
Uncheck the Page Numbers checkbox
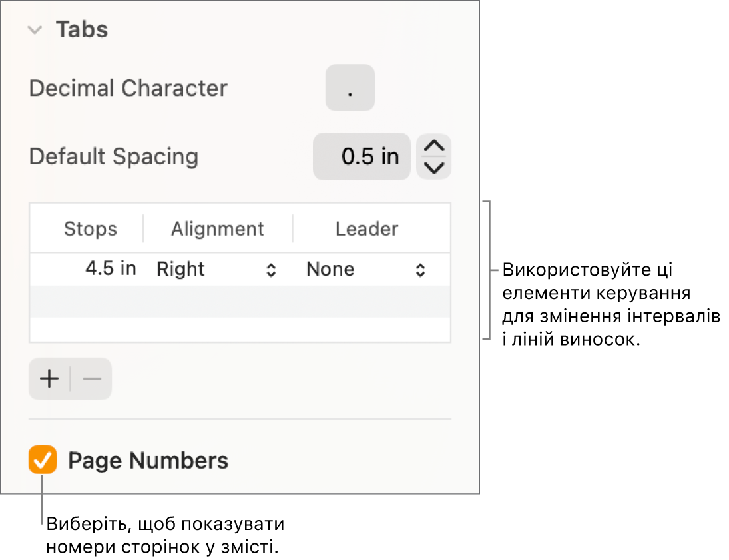pos(43,461)
